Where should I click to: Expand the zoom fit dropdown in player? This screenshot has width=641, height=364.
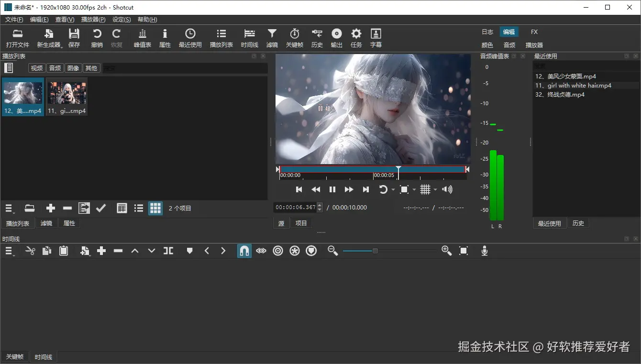coord(414,190)
